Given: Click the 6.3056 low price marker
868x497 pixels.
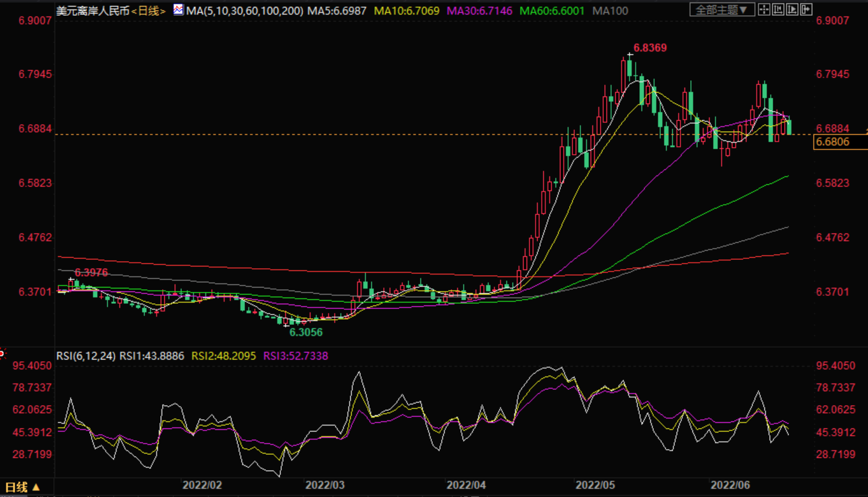Looking at the screenshot, I should coord(306,333).
